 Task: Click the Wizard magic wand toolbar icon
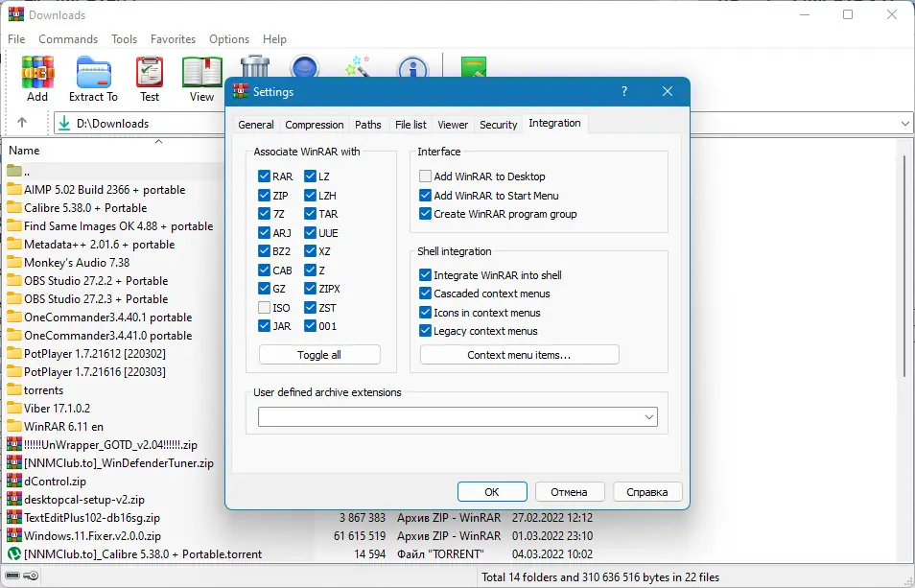click(357, 66)
